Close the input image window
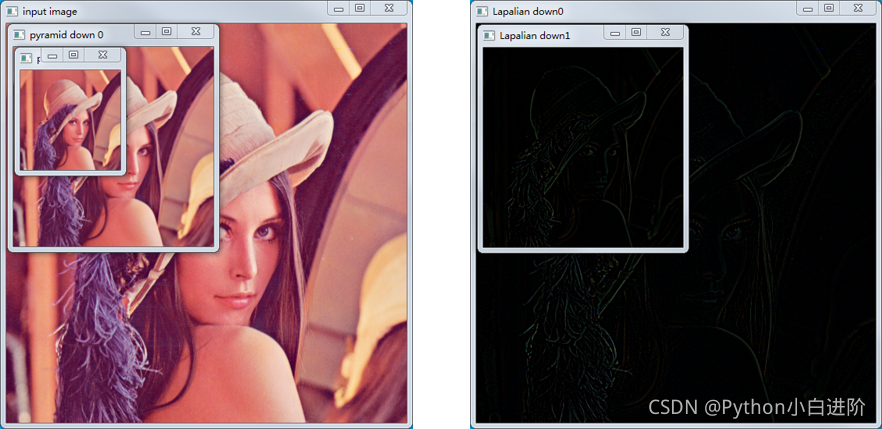882x429 pixels. [389, 8]
